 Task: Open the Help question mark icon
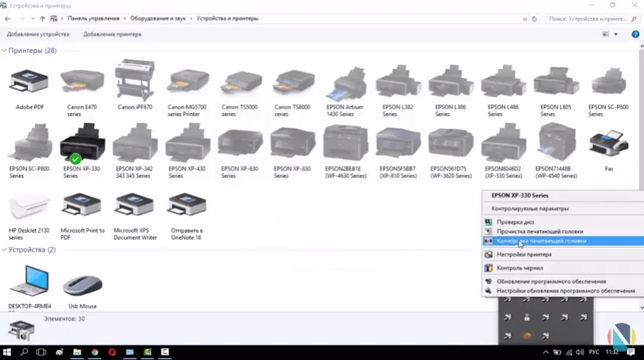coord(635,34)
